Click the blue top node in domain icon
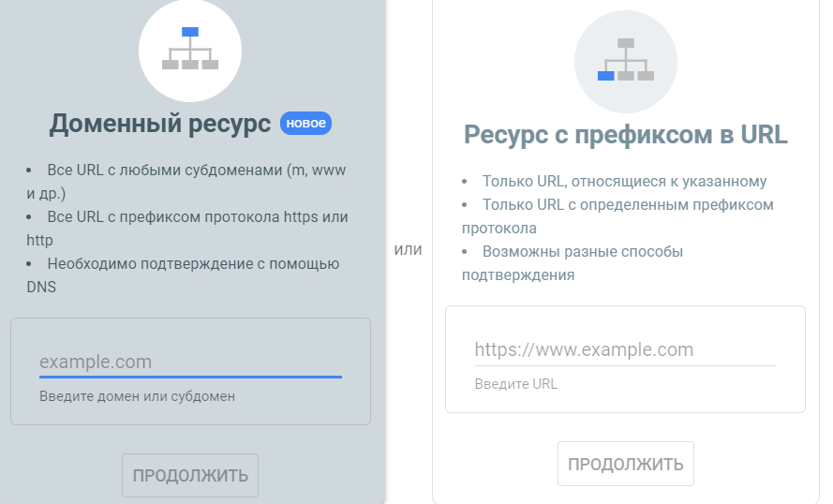 (190, 32)
